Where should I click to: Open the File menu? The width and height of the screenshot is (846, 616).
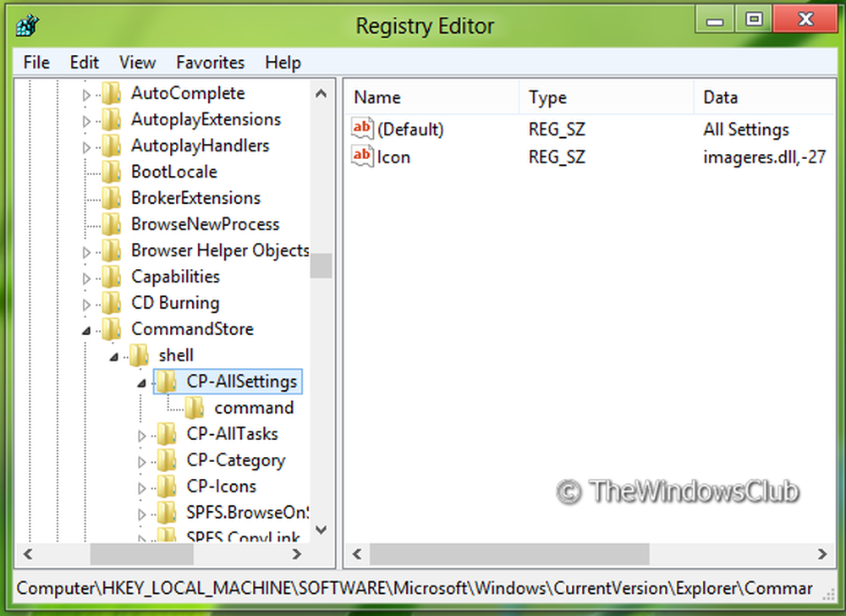pyautogui.click(x=36, y=63)
